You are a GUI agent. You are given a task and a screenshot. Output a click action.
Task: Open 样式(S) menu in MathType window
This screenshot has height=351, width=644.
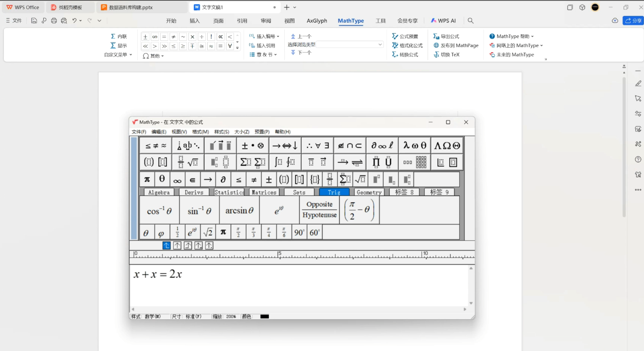[x=221, y=132]
